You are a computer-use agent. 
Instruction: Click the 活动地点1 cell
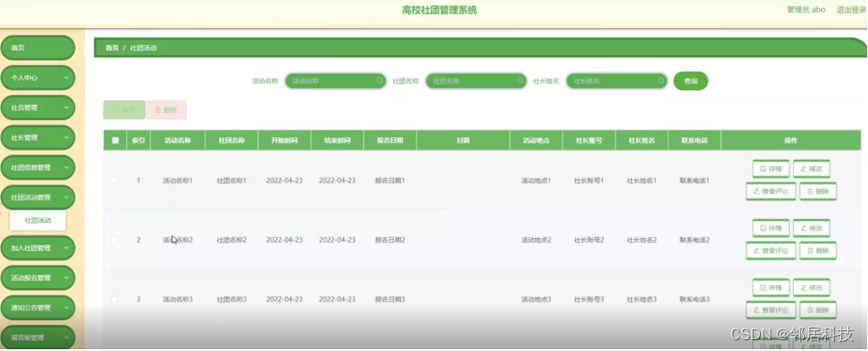click(536, 180)
